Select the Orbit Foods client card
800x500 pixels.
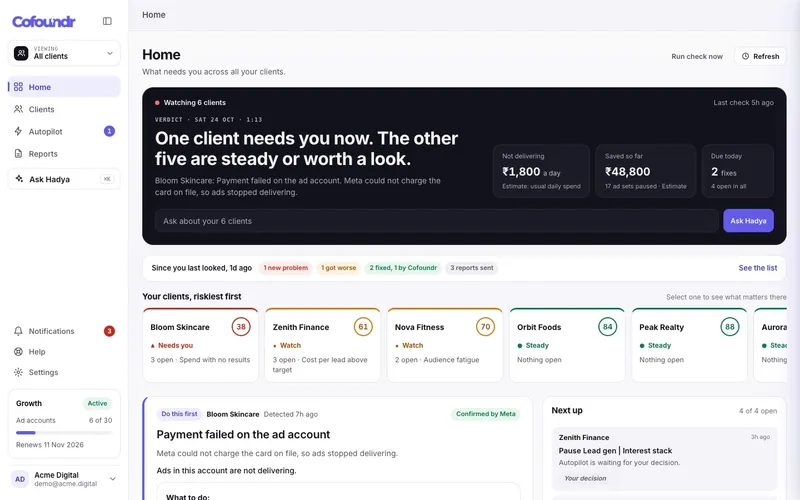567,345
